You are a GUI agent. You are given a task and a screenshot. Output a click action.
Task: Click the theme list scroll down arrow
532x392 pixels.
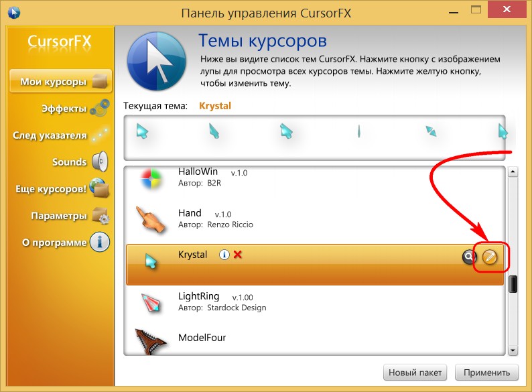pyautogui.click(x=513, y=350)
